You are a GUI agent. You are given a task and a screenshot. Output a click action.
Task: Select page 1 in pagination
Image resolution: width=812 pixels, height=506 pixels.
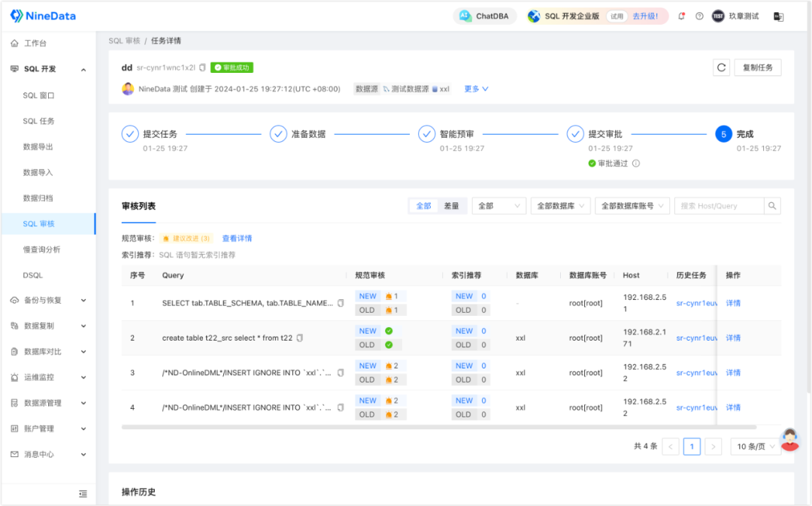692,447
